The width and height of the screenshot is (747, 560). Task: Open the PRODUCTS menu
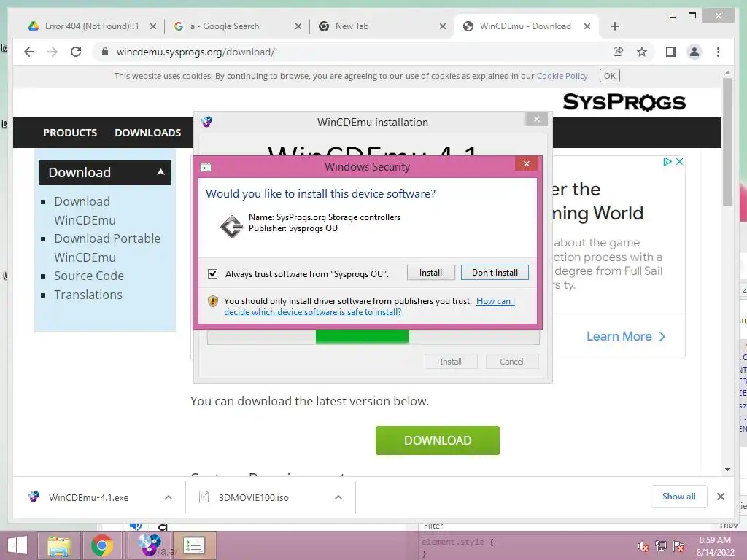pos(70,133)
